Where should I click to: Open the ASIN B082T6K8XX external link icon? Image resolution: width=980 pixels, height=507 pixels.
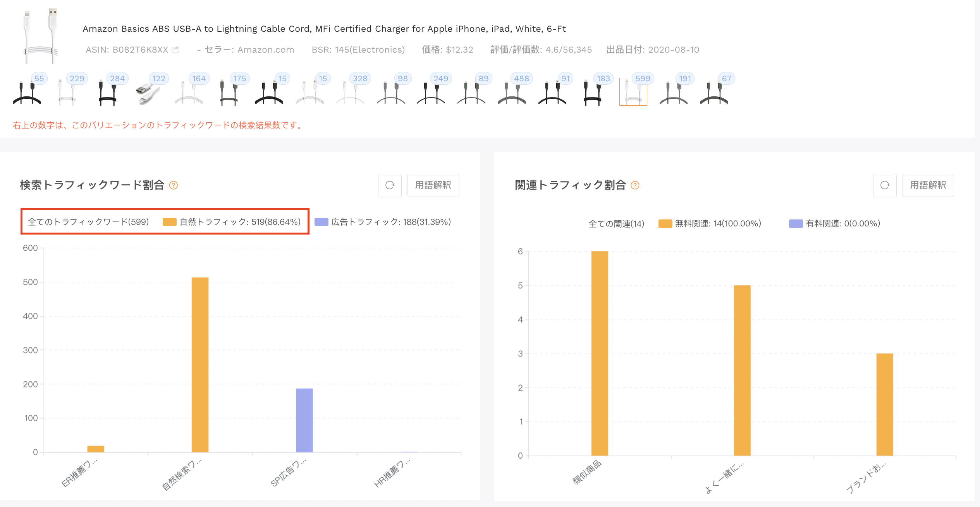(175, 50)
